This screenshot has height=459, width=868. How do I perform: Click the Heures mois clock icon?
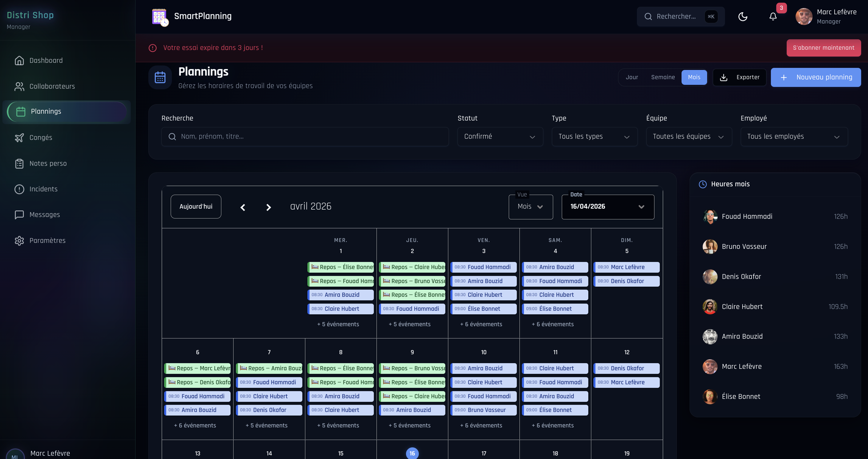click(x=703, y=184)
